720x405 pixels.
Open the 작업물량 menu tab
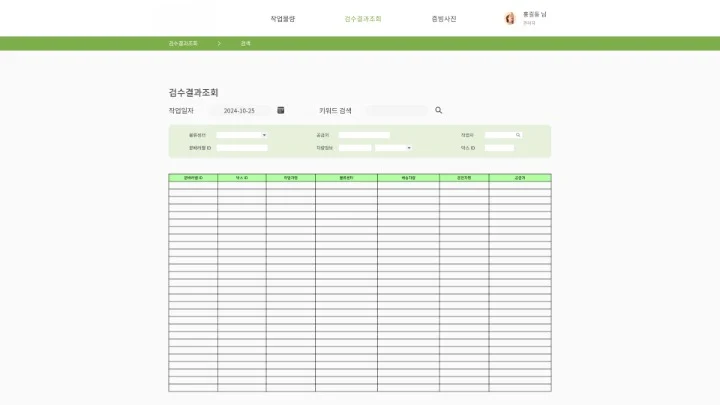click(282, 19)
